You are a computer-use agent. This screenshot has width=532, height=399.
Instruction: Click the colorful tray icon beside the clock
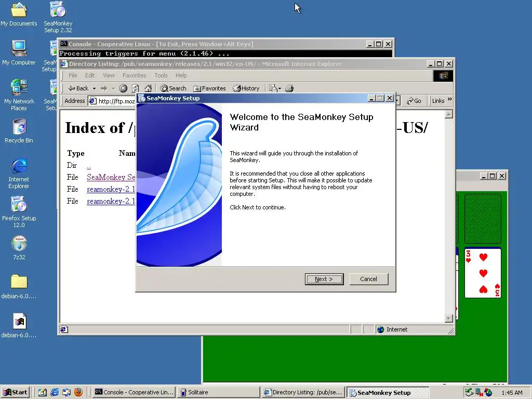[488, 393]
